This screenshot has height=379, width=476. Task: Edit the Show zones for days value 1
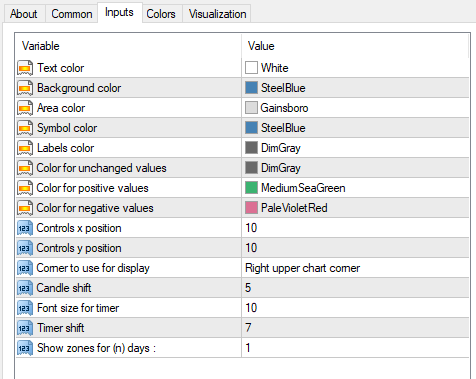(x=355, y=348)
